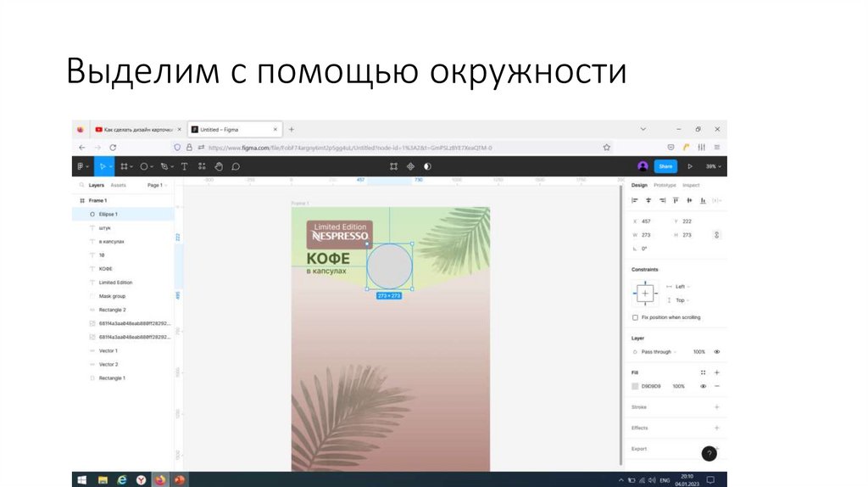Select the gray ellipse on canvas
Viewport: 868px width, 487px height.
[390, 266]
